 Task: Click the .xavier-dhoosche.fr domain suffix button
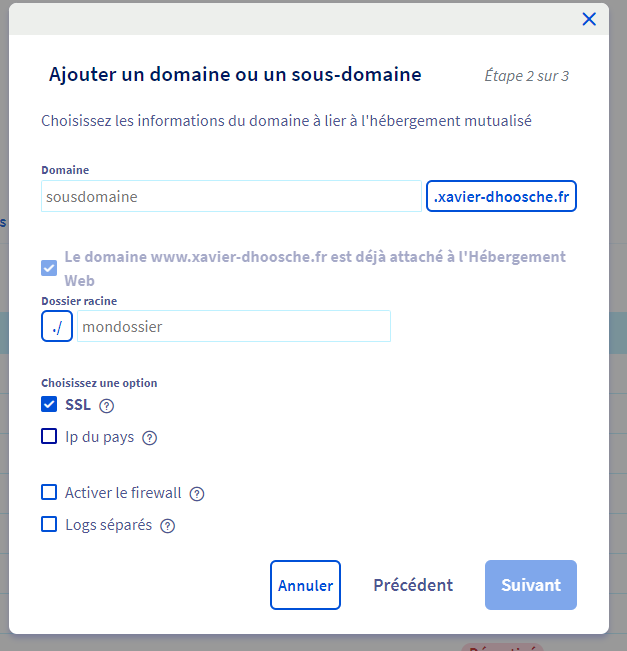click(x=501, y=197)
